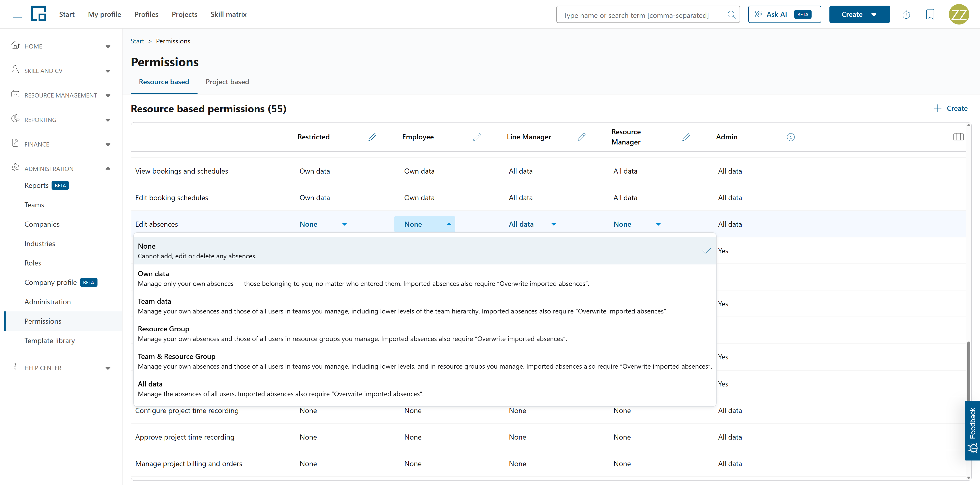Image resolution: width=980 pixels, height=485 pixels.
Task: Click the Reporting pie chart icon
Action: (15, 118)
